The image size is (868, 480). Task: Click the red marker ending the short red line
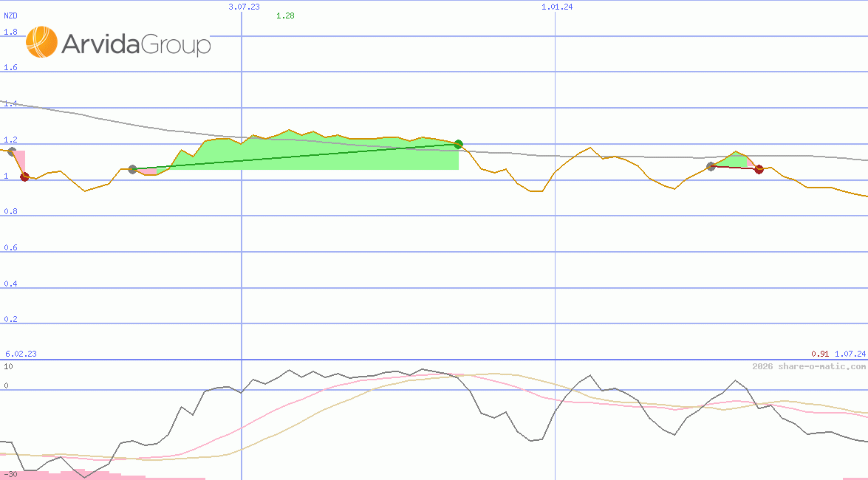click(x=759, y=170)
